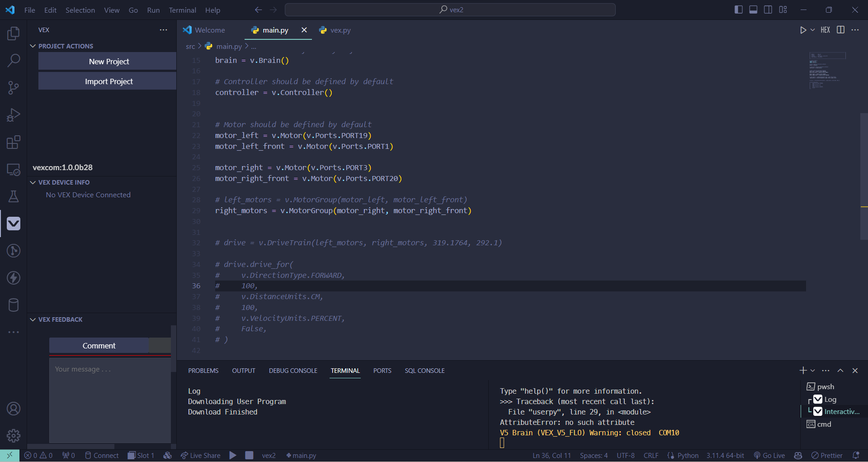Open the new terminal launch profile dropdown
868x462 pixels.
[812, 370]
